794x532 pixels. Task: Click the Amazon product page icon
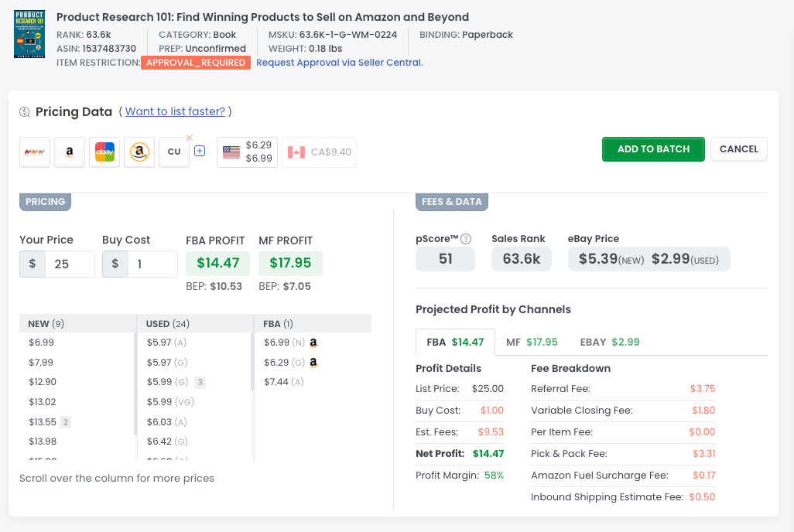tap(70, 152)
